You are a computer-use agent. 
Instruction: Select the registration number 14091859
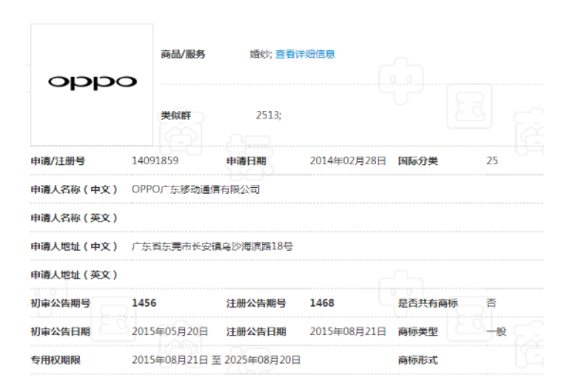[155, 160]
